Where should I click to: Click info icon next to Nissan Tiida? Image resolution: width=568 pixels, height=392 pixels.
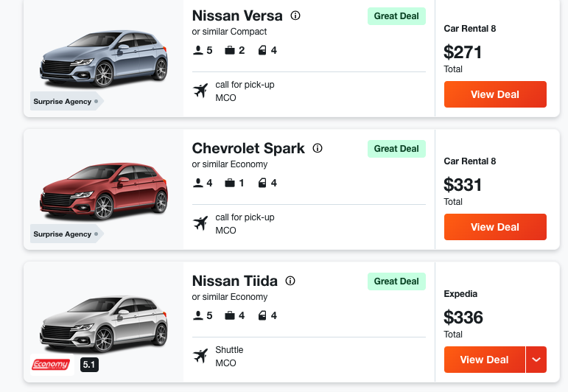click(x=290, y=281)
